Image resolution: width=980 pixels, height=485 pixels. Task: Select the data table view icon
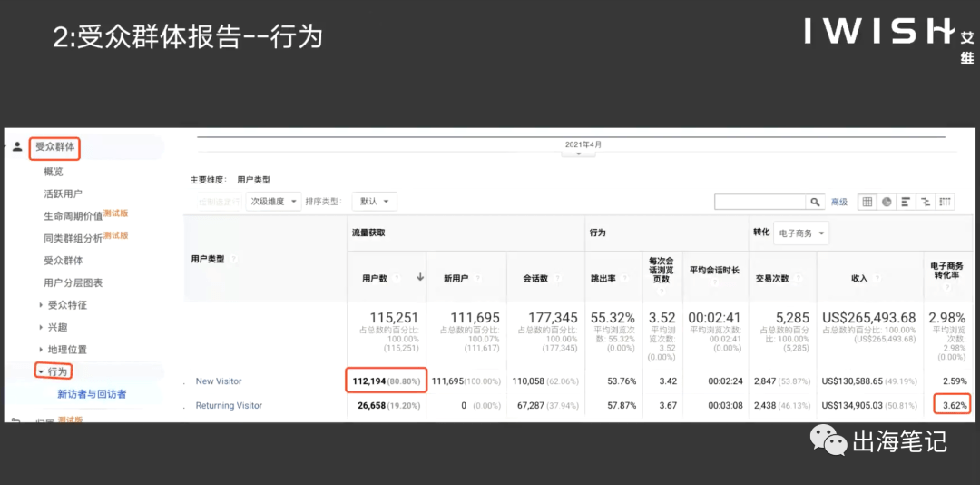point(867,202)
